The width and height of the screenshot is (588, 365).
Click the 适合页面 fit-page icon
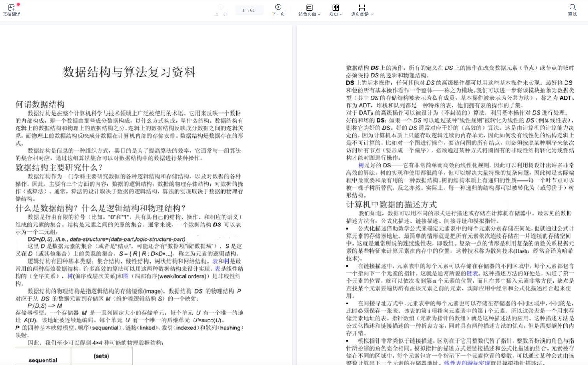point(309,7)
